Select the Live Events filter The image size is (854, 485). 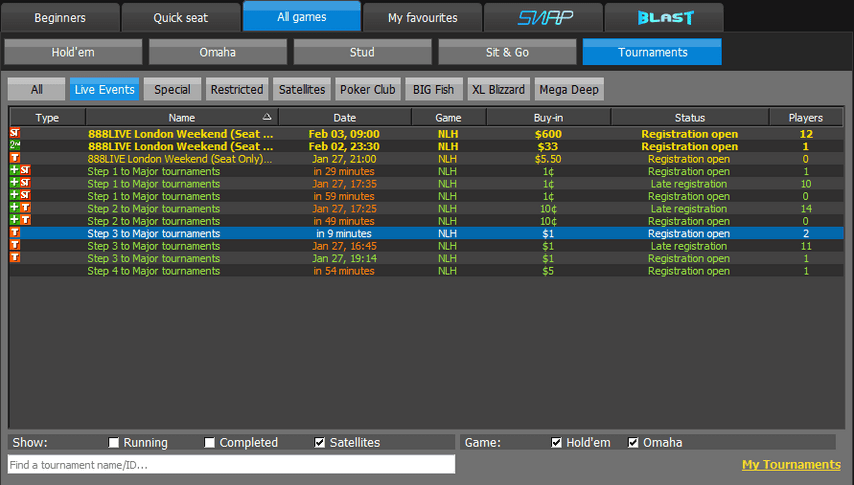(105, 89)
